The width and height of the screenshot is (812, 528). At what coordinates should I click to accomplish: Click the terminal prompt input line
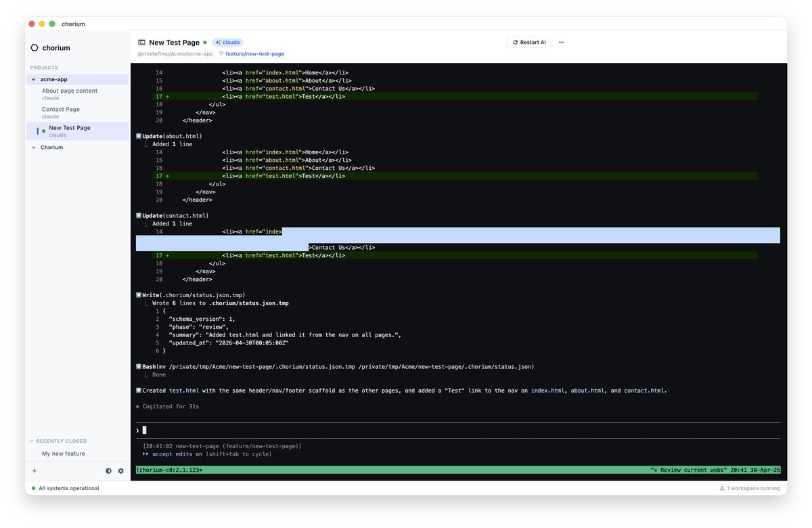[457, 430]
